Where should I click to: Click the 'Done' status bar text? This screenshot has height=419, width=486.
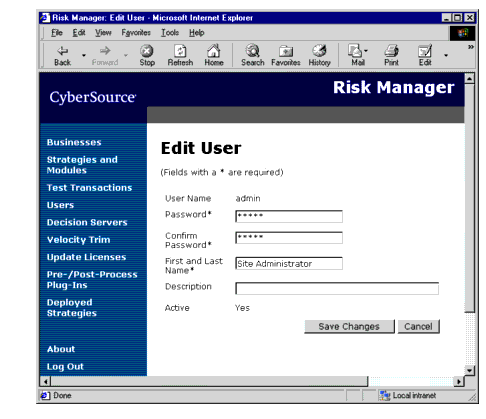62,396
